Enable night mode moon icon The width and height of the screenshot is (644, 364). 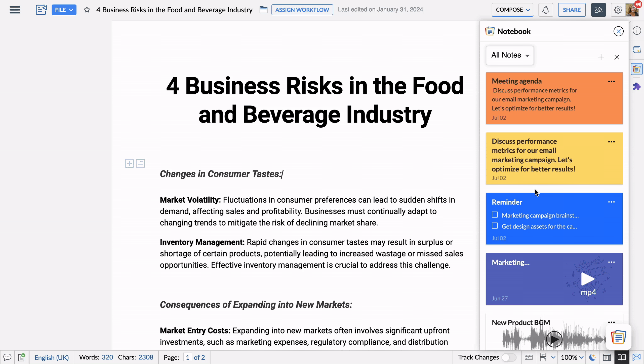pyautogui.click(x=593, y=357)
